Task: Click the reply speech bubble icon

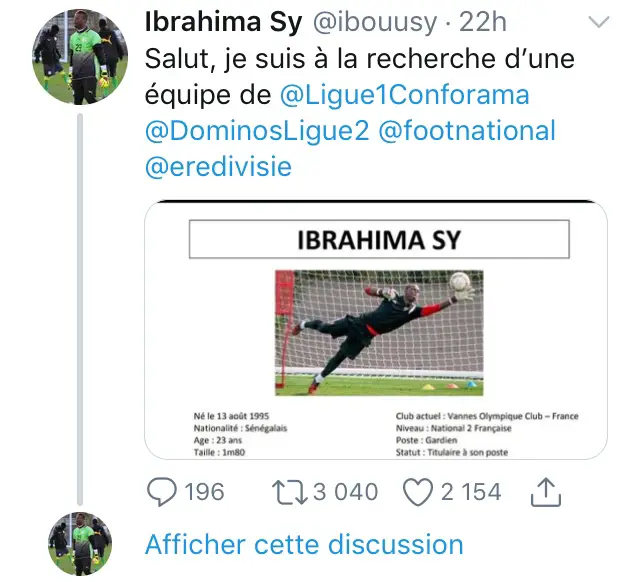Action: pos(162,492)
